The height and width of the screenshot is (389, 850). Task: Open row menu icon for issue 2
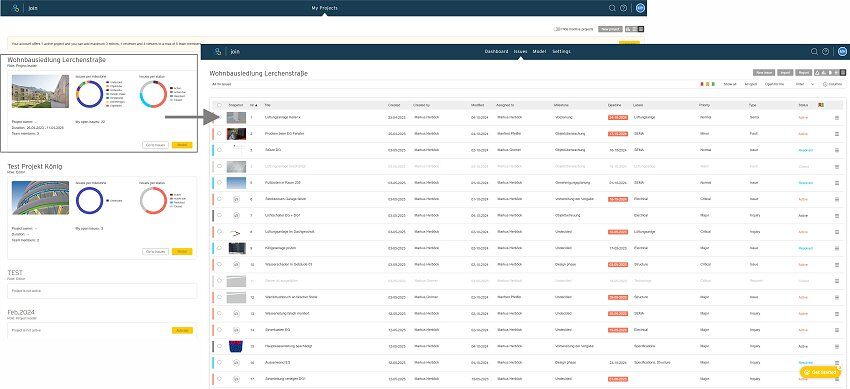tap(836, 134)
